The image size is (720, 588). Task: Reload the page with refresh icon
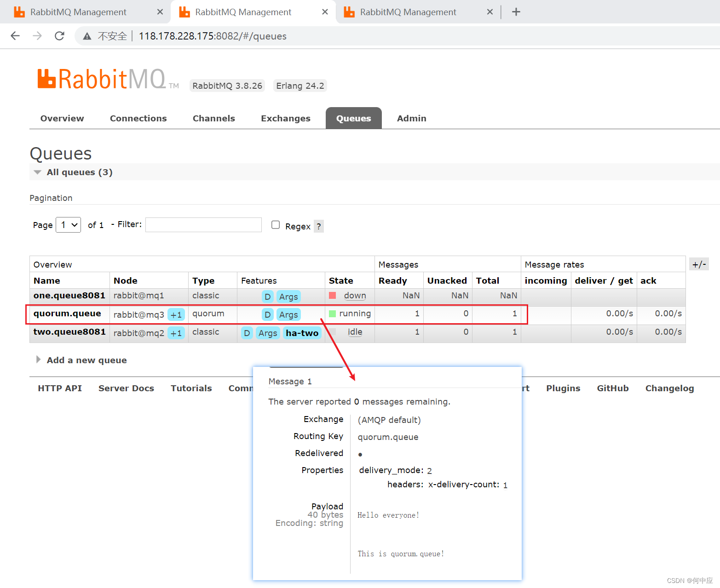coord(59,36)
